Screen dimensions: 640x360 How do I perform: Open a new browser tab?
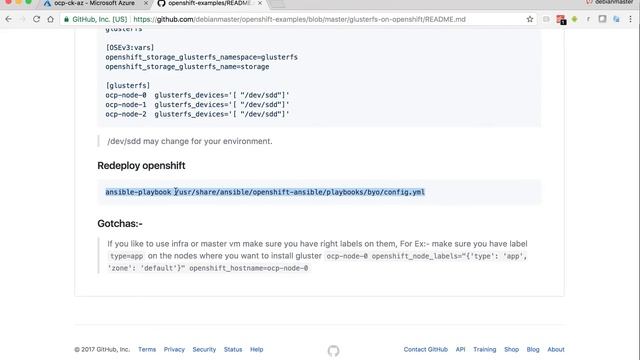(278, 4)
